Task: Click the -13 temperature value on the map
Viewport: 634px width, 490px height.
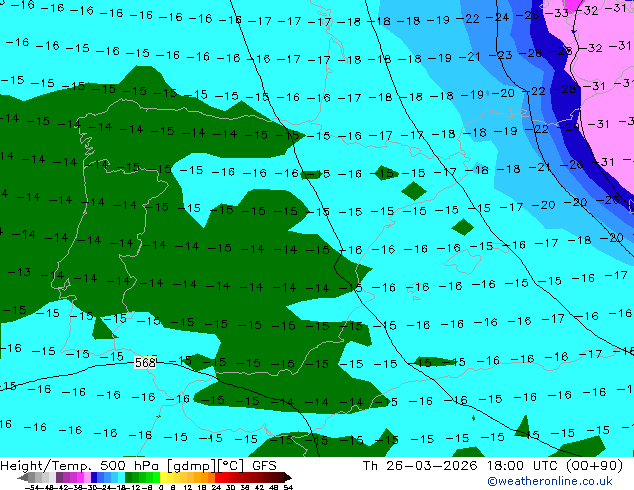Action: tap(19, 272)
